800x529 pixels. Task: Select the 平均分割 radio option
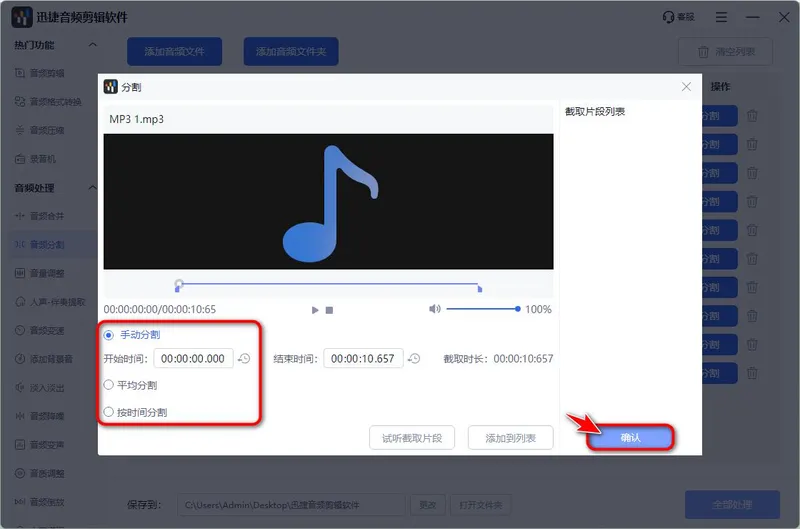(x=108, y=385)
